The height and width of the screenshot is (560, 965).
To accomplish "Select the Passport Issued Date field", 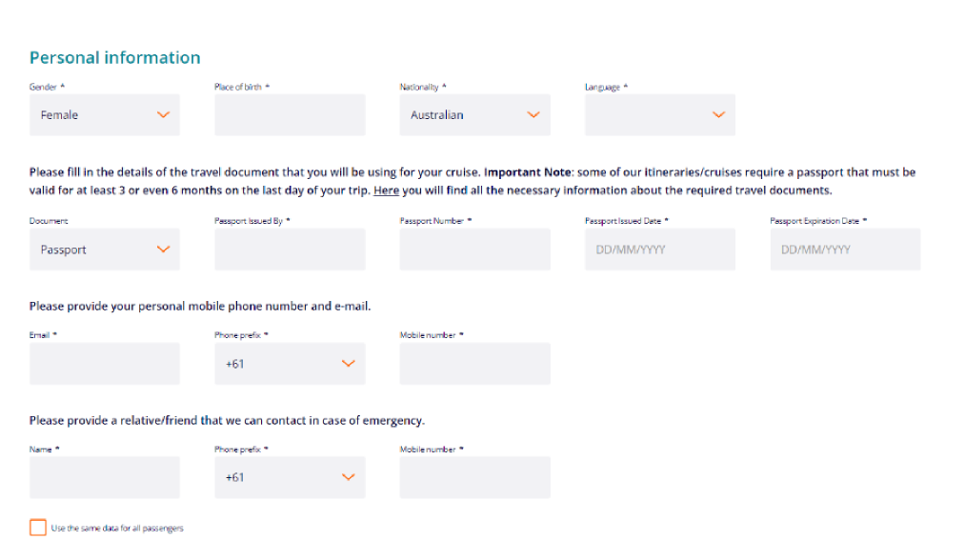I will pyautogui.click(x=659, y=250).
